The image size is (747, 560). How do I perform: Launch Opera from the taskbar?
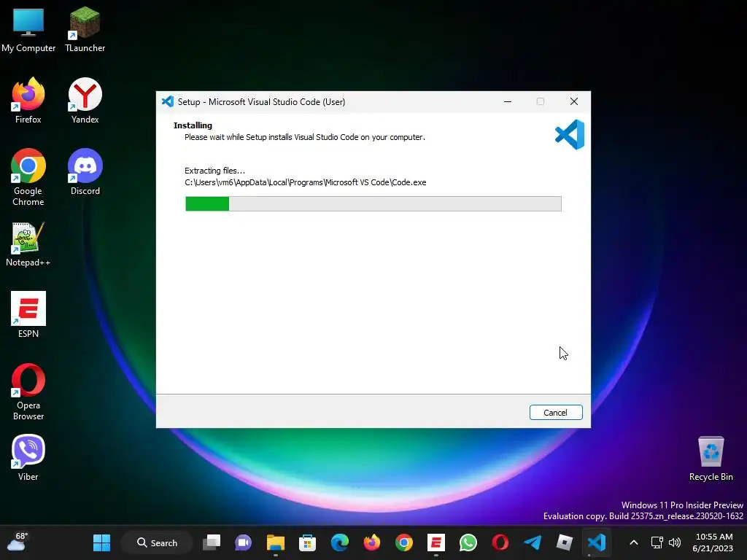[x=500, y=542]
